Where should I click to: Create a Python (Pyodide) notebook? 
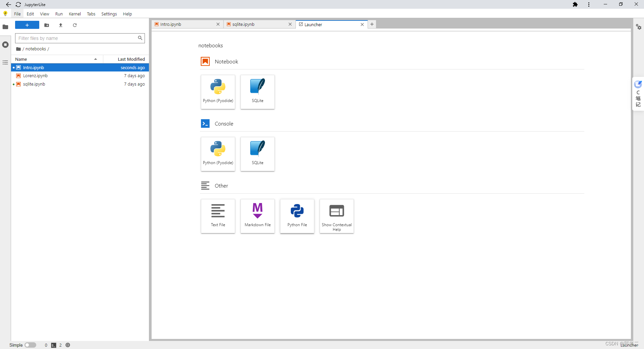point(218,92)
